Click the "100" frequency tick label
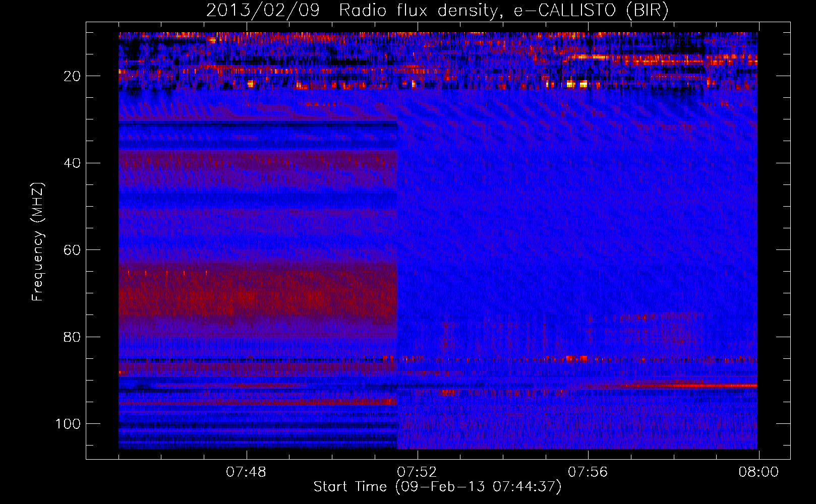 pos(68,424)
